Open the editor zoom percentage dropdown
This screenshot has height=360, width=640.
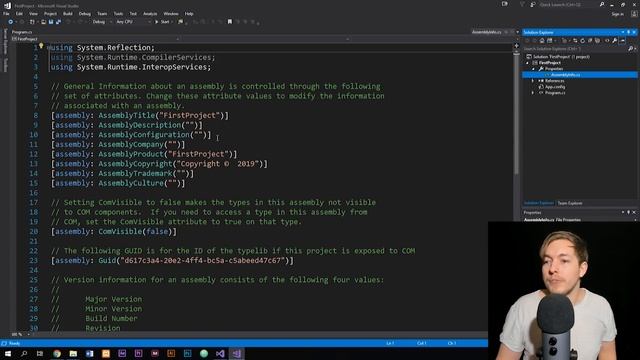[20, 335]
